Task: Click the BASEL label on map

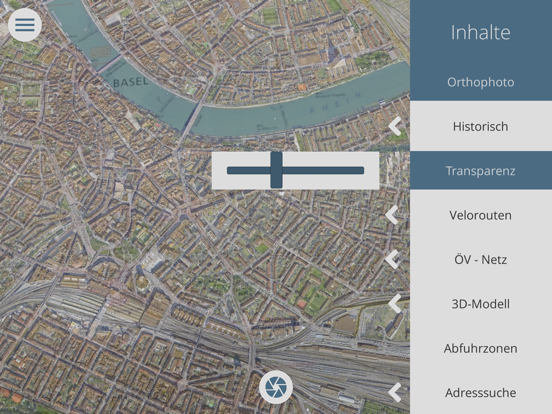Action: click(131, 82)
